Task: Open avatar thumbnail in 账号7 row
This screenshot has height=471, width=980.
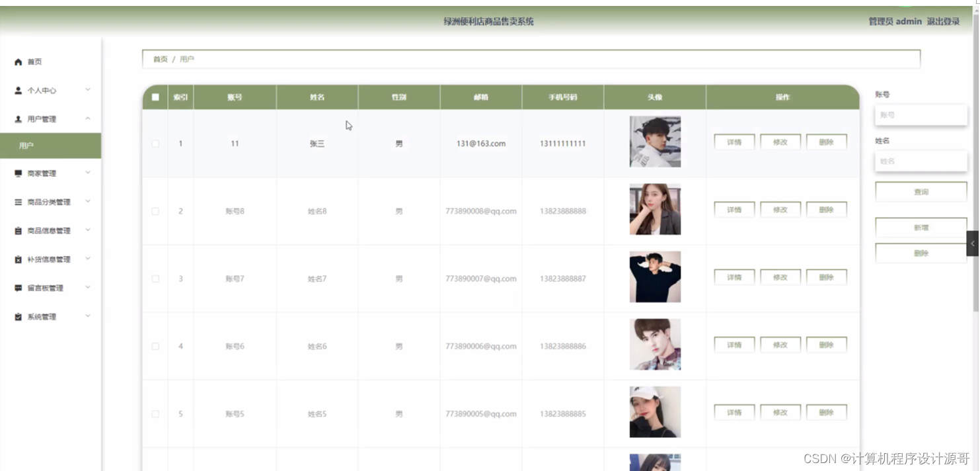Action: [655, 277]
